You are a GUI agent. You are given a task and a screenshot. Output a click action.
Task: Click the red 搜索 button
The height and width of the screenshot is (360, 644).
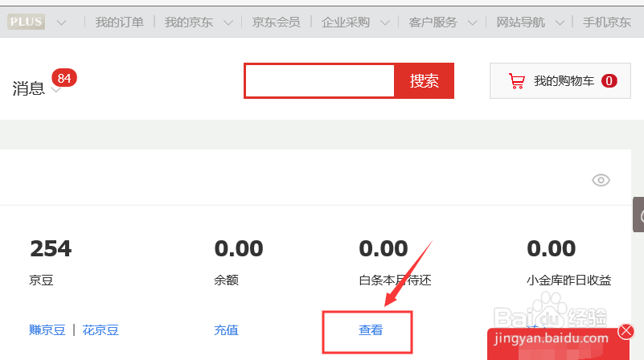pos(424,81)
